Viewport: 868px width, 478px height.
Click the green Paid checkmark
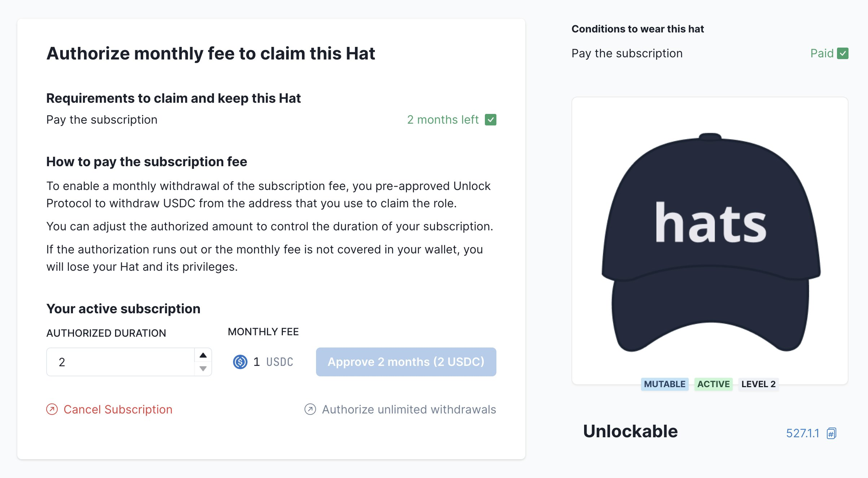click(x=843, y=53)
